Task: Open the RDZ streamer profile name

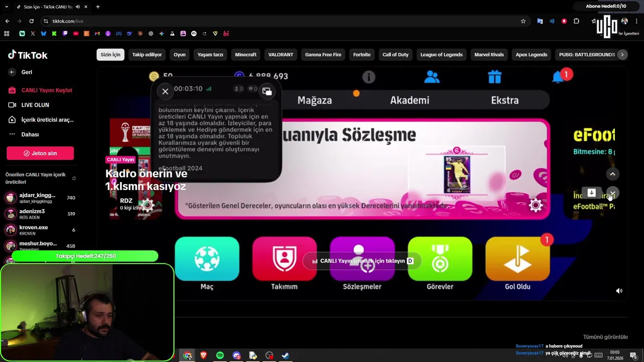Action: (x=126, y=201)
